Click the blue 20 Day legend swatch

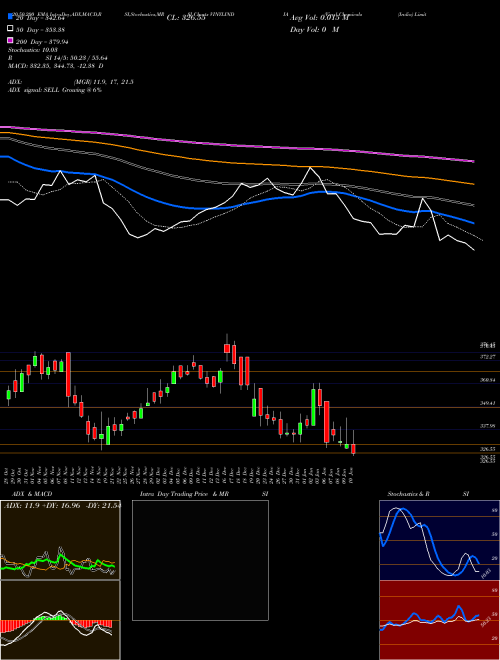click(x=10, y=17)
